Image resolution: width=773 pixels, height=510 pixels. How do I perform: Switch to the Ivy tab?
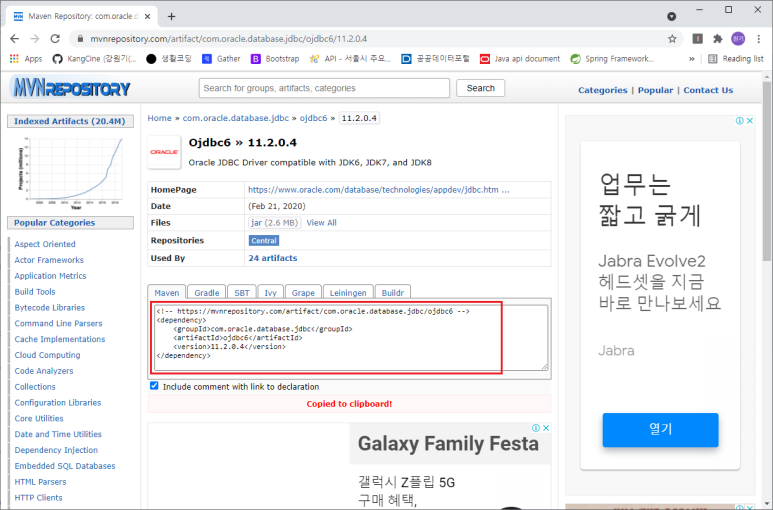pyautogui.click(x=271, y=292)
